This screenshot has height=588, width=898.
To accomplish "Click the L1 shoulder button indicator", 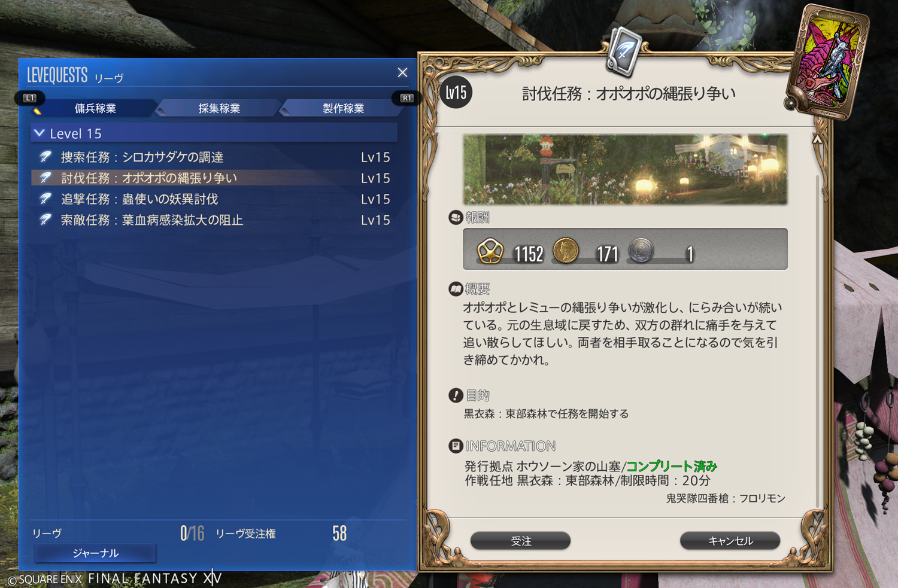I will click(x=30, y=98).
